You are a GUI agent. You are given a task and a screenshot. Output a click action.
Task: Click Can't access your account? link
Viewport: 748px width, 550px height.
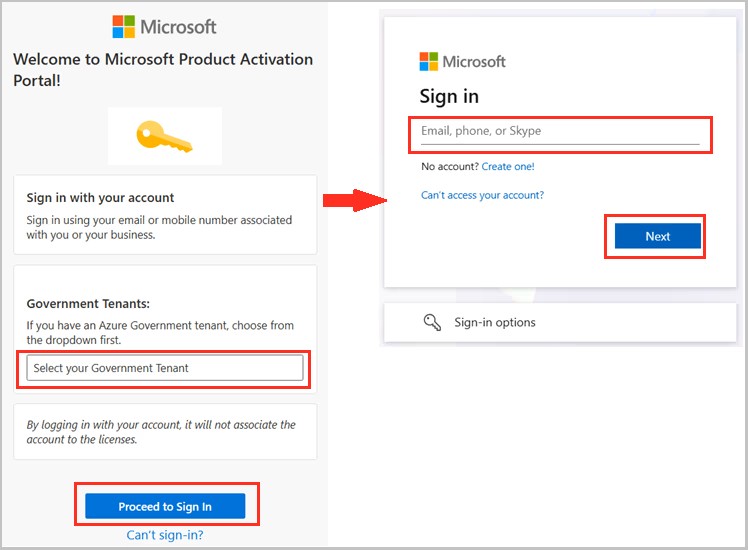482,195
